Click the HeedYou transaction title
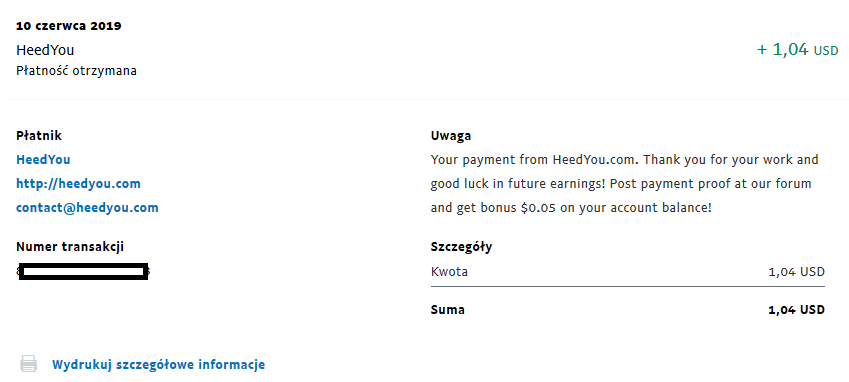Screen dimensions: 849x382 [45, 50]
